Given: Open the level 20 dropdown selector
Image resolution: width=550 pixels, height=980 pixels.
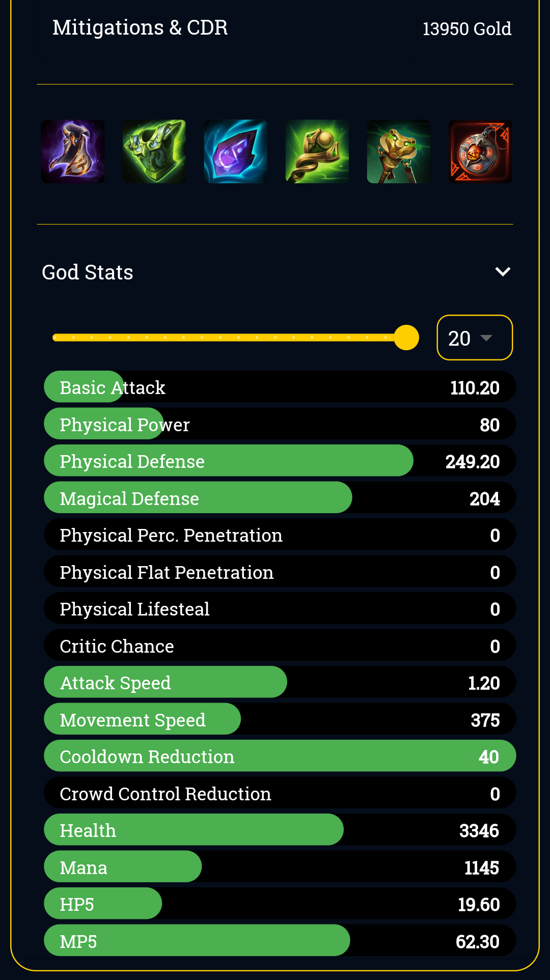Looking at the screenshot, I should 475,338.
